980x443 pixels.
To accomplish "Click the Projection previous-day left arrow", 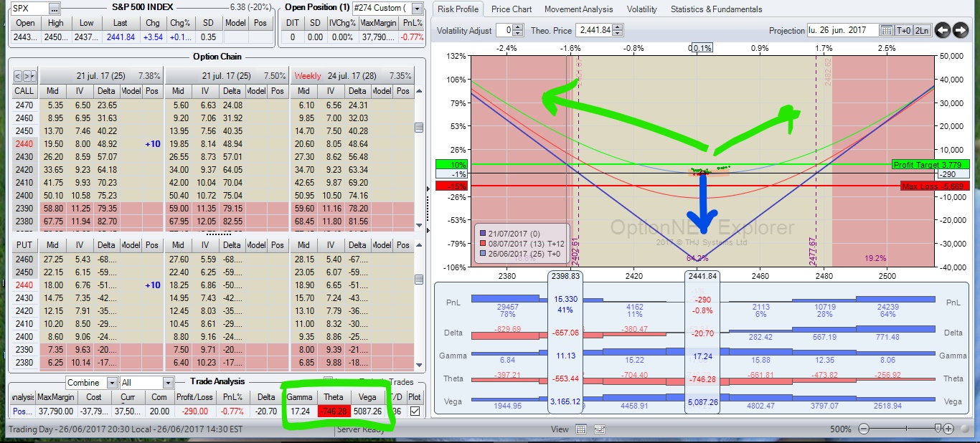I will tap(942, 30).
